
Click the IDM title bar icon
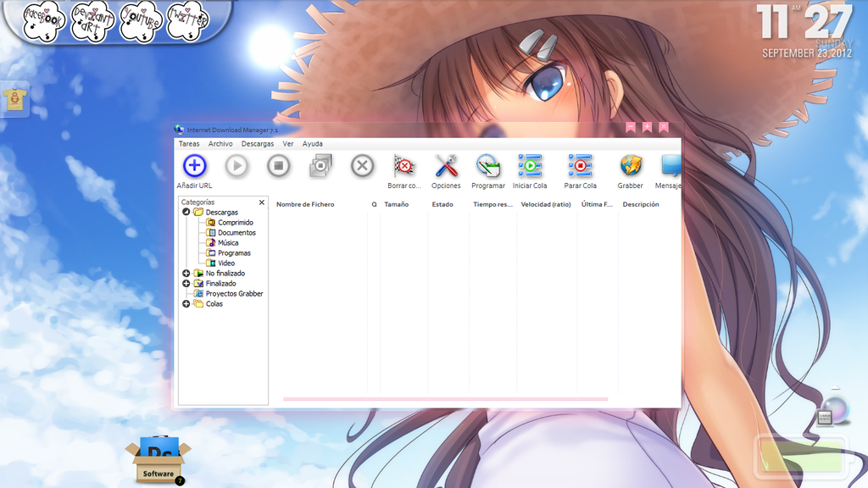tap(179, 130)
